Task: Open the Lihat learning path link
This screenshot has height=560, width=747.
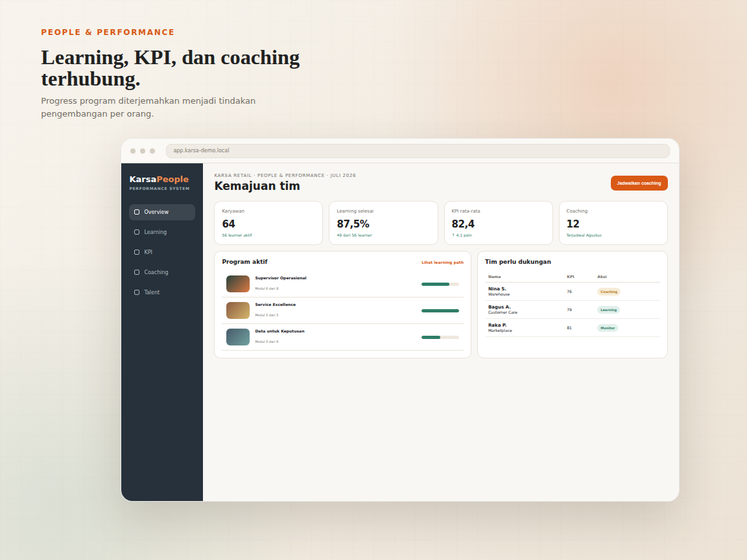Action: pyautogui.click(x=442, y=262)
